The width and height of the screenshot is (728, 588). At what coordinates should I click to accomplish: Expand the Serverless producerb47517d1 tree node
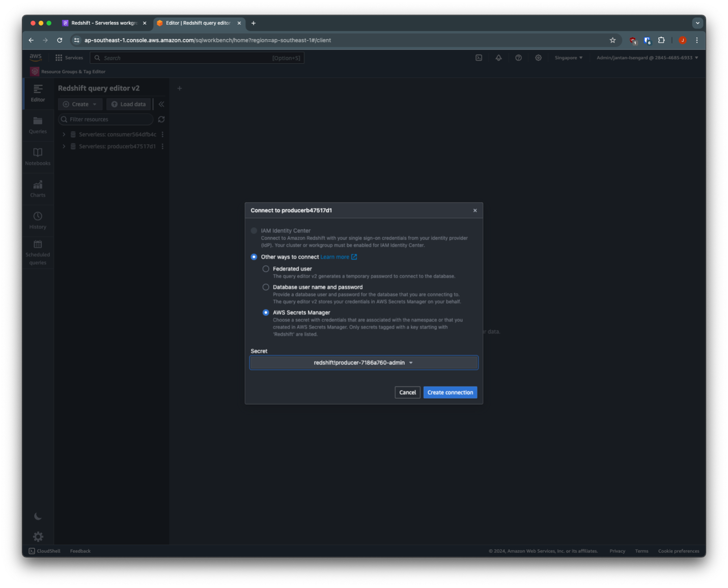click(x=64, y=147)
